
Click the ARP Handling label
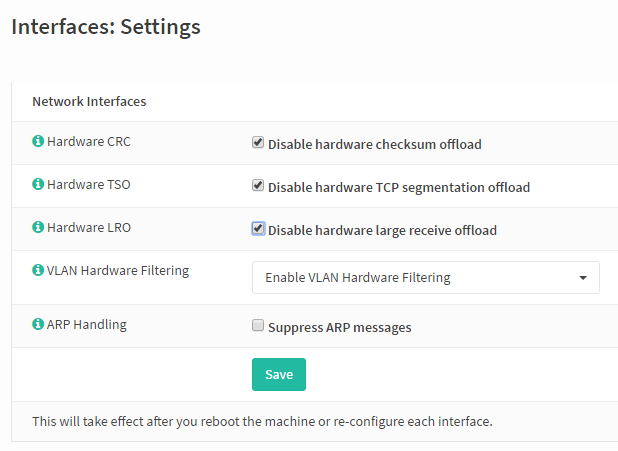pyautogui.click(x=87, y=324)
